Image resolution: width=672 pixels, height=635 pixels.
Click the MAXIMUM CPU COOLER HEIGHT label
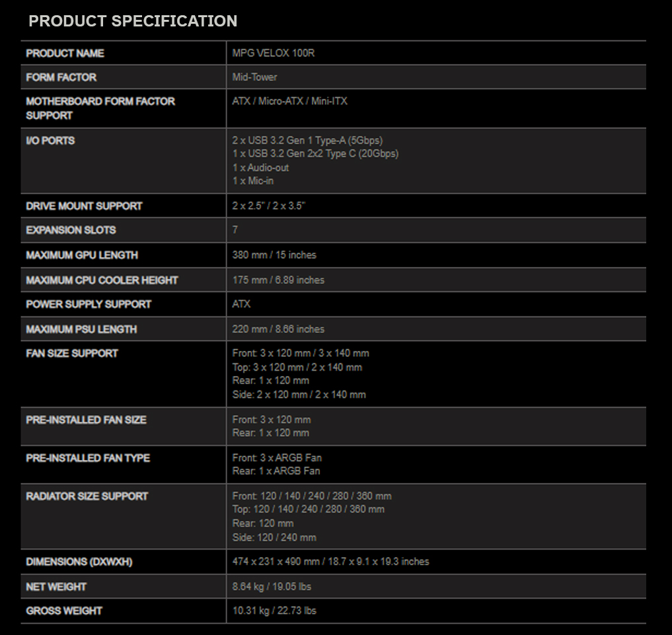102,280
